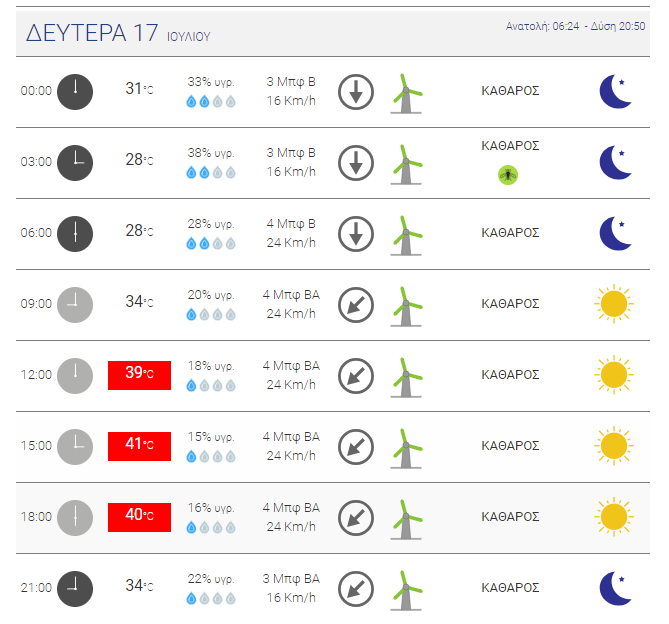The height and width of the screenshot is (624, 669).
Task: Click the grey clock icon for 18:00
Action: point(75,518)
